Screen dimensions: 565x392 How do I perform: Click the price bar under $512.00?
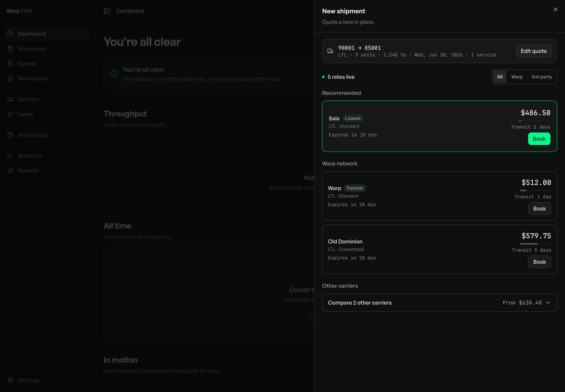[536, 191]
